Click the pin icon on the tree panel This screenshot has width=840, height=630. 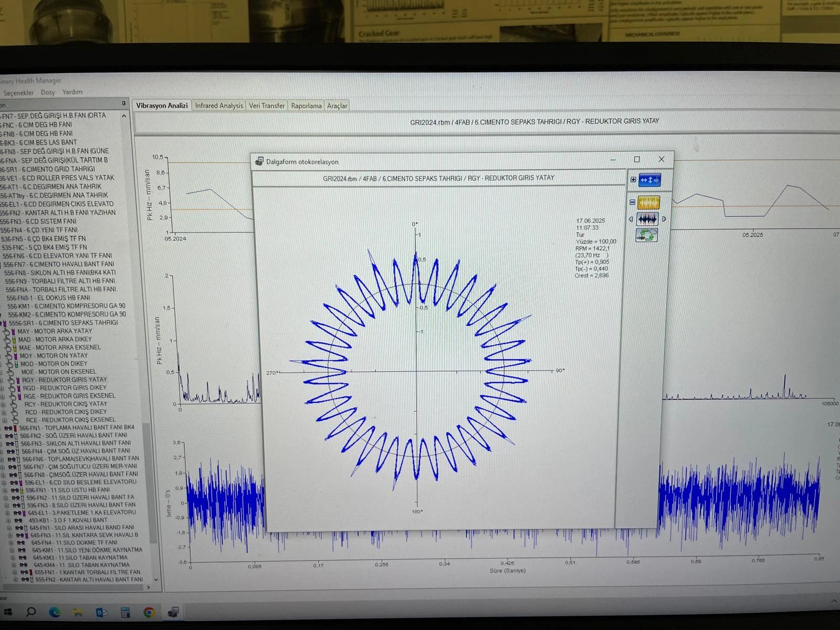click(123, 104)
